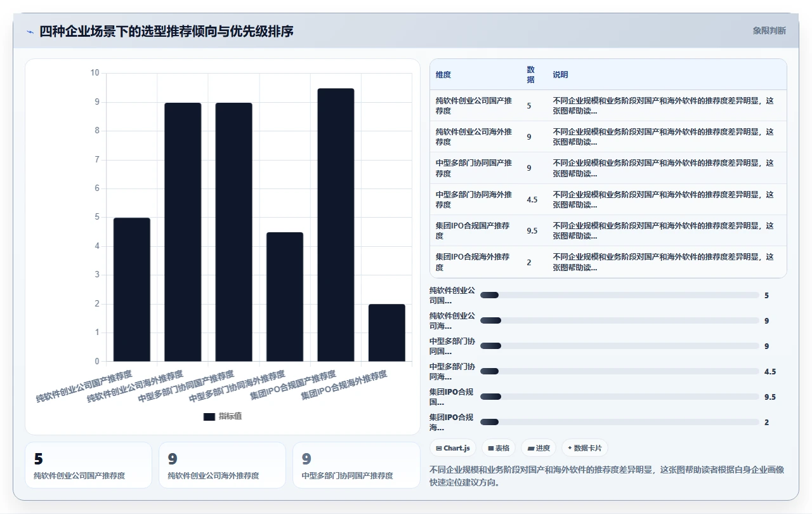This screenshot has height=514, width=812.
Task: Select the 中型多部门协同海外推荐度 table row
Action: click(x=608, y=200)
